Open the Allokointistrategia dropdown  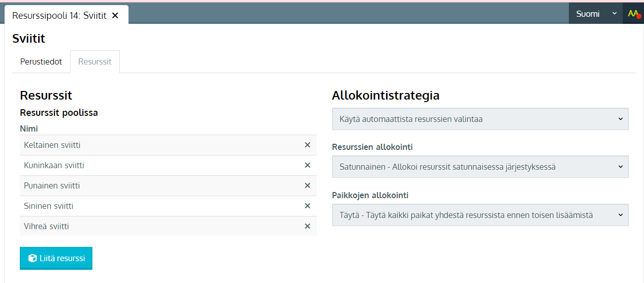pyautogui.click(x=480, y=119)
